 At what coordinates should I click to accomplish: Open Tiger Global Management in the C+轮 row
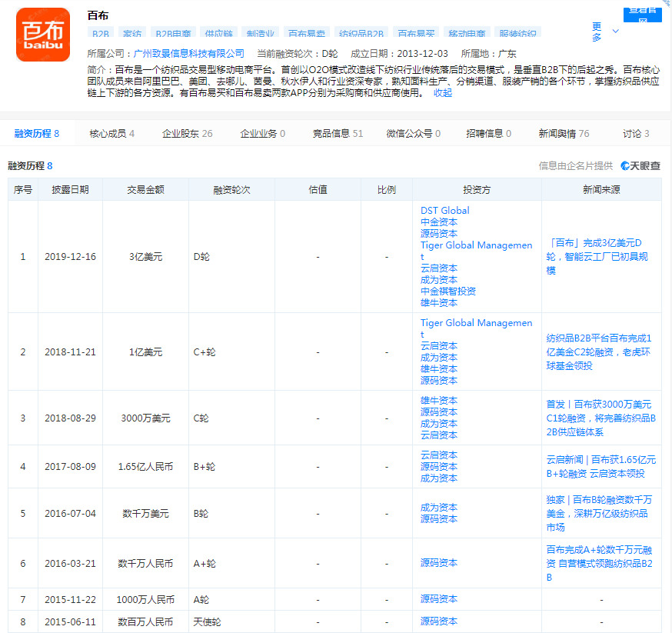(x=476, y=328)
